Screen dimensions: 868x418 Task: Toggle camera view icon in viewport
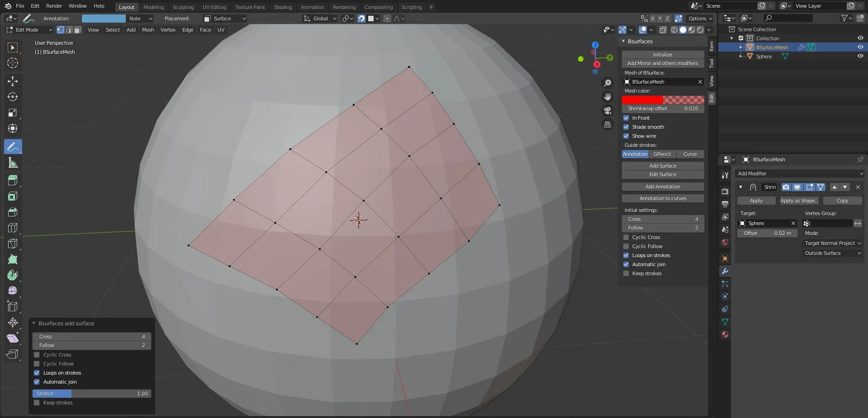click(x=608, y=111)
